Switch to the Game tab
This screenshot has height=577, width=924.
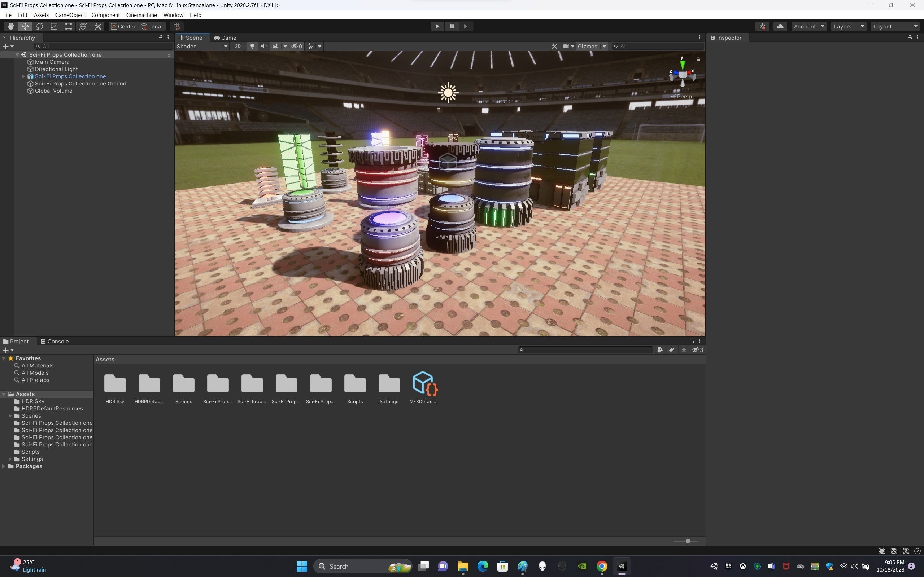[x=225, y=38]
